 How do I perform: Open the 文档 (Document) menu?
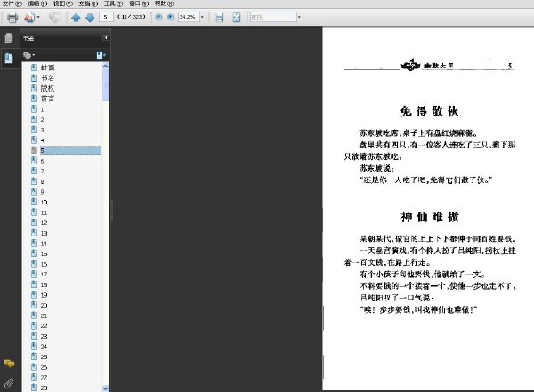coord(88,4)
